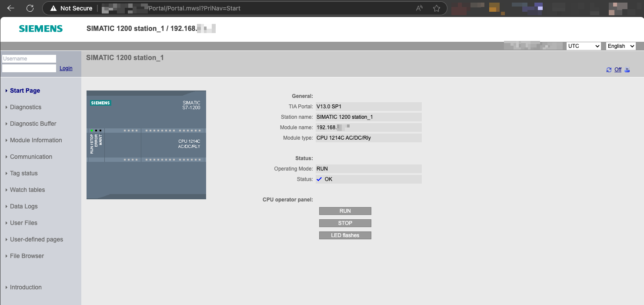Toggle automatic refresh via the Off link

click(617, 70)
